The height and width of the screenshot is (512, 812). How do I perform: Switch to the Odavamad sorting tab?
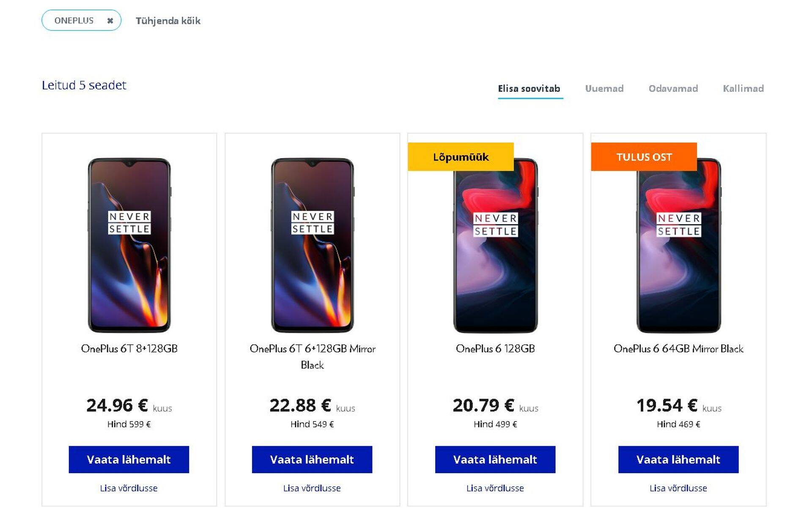click(x=673, y=89)
